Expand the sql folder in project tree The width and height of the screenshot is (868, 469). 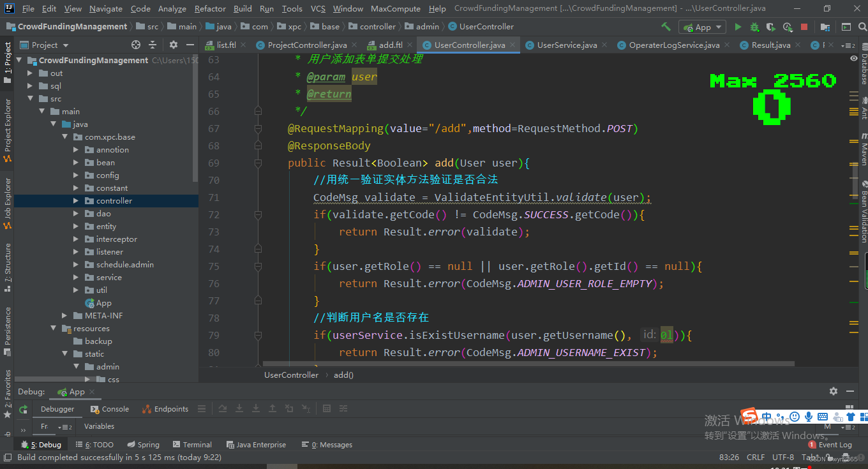[30, 86]
